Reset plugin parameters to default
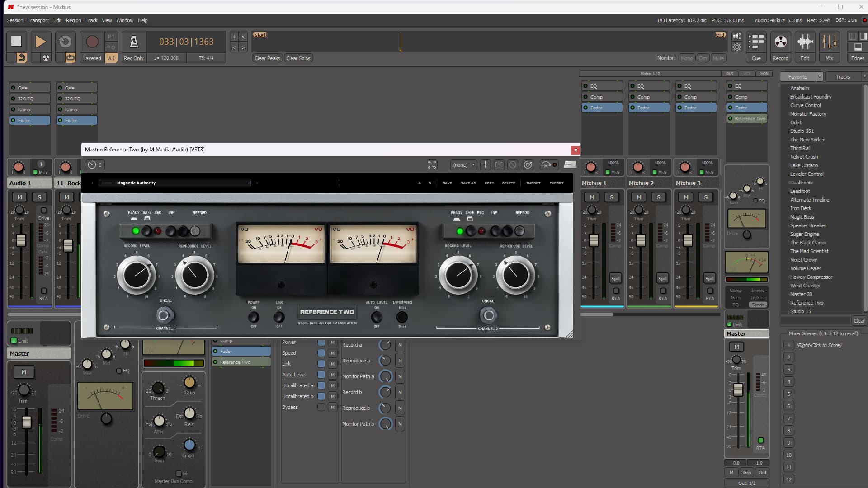This screenshot has width=868, height=488. [528, 165]
